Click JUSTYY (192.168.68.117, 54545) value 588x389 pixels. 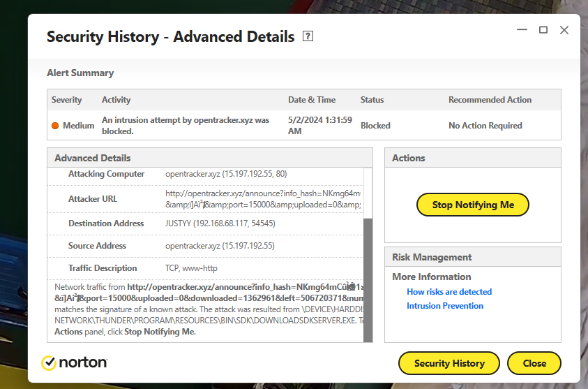(x=220, y=223)
